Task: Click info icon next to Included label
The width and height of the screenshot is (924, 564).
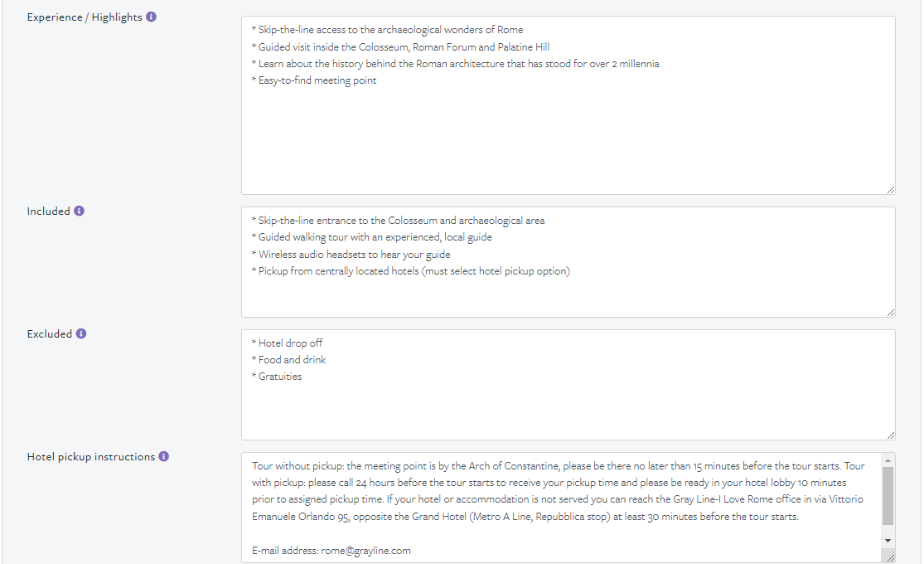Action: tap(79, 211)
